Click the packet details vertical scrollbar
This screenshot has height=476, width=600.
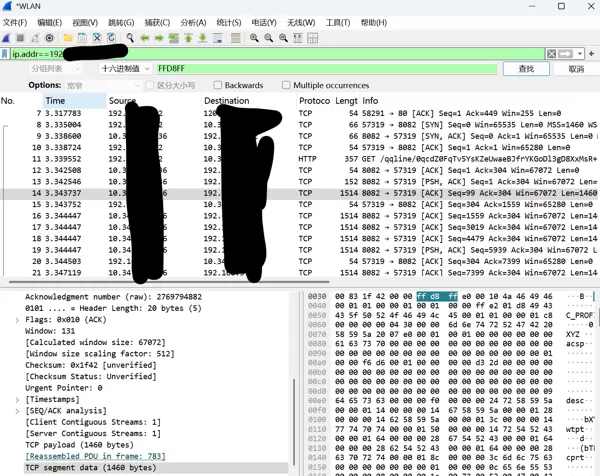tap(295, 420)
